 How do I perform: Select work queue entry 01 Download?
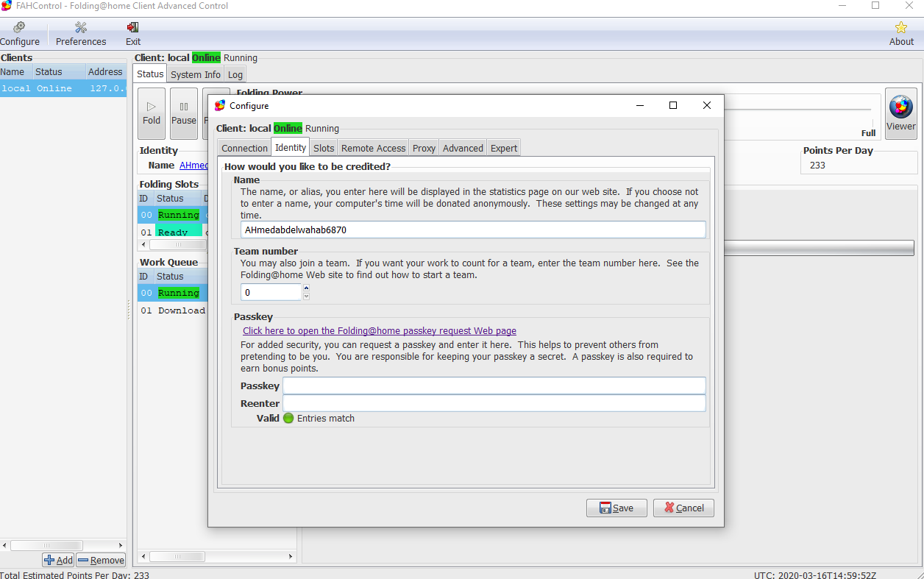173,310
